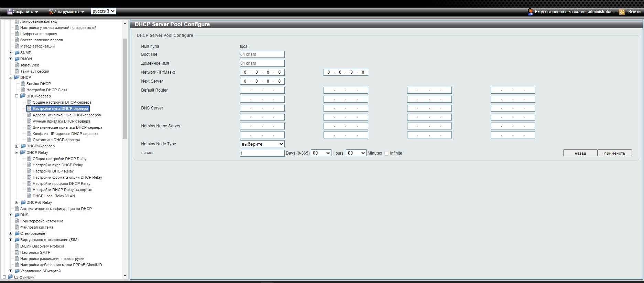Click the key icon beside Logout
Image resolution: width=644 pixels, height=283 pixels.
click(622, 12)
